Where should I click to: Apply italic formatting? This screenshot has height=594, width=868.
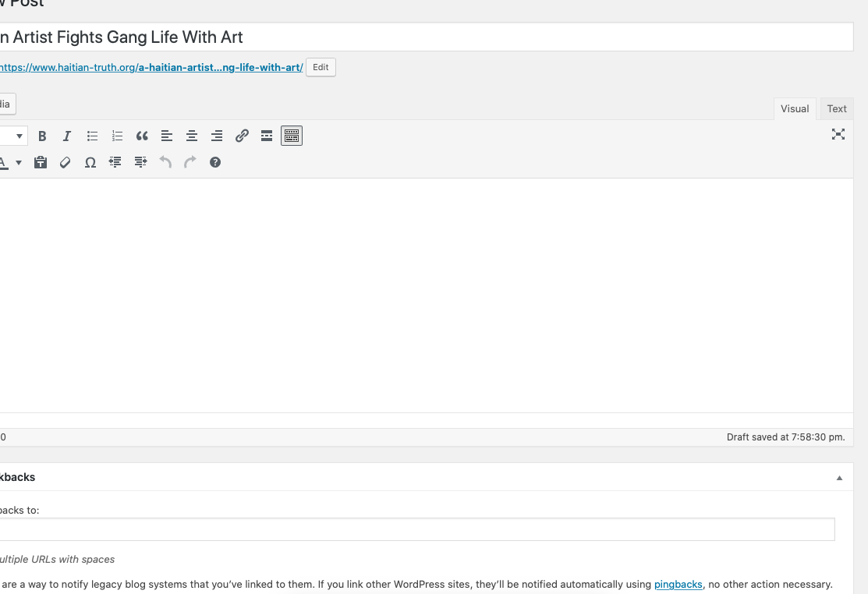pos(67,136)
